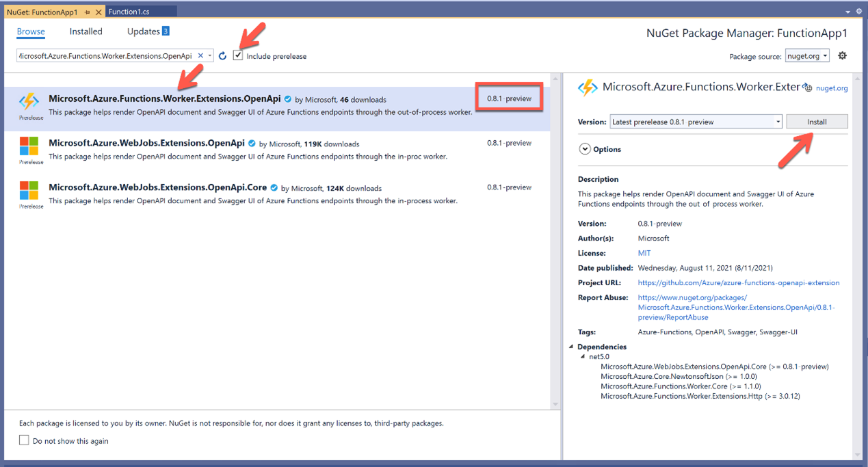Open the document tab list dropdown arrow
The height and width of the screenshot is (467, 868).
coord(848,12)
